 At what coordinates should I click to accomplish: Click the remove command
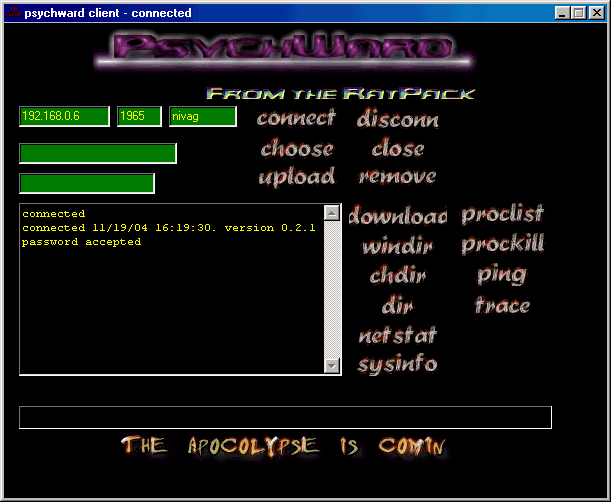point(397,177)
